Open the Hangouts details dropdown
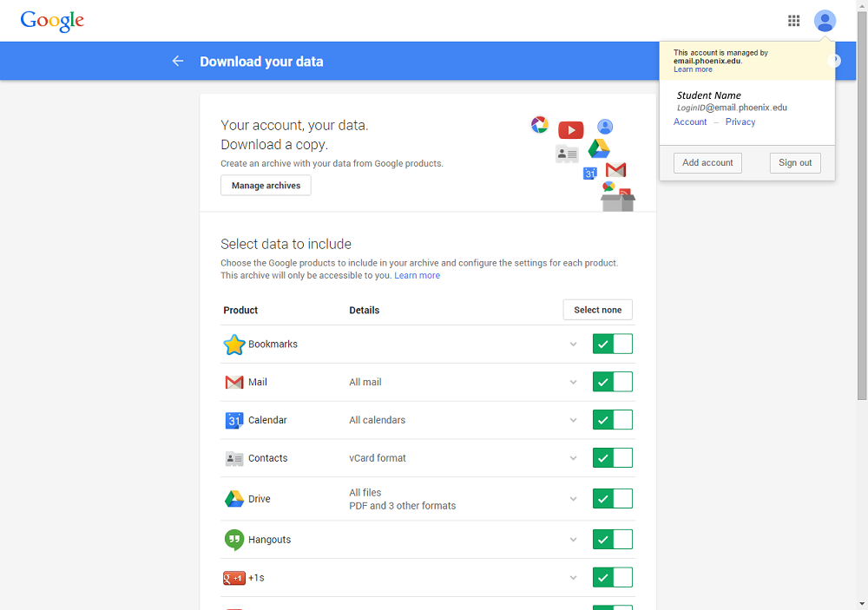 573,539
